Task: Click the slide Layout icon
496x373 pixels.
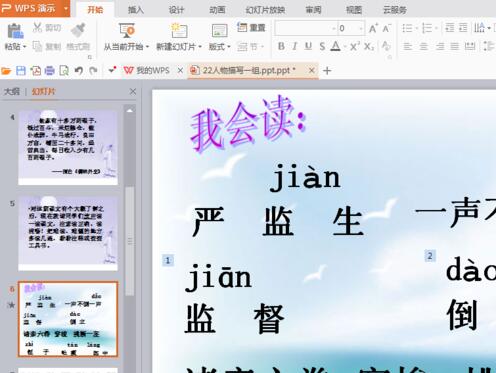Action: coord(219,31)
